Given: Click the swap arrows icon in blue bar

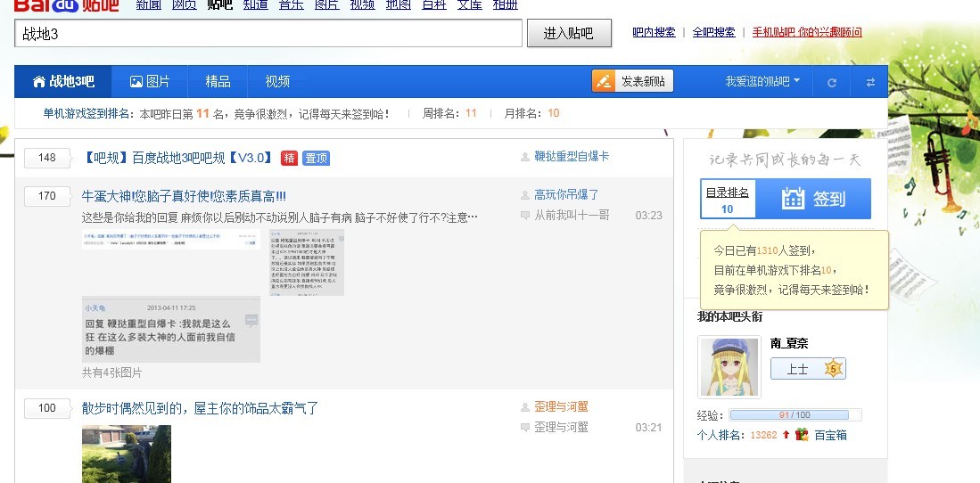Looking at the screenshot, I should pos(870,83).
